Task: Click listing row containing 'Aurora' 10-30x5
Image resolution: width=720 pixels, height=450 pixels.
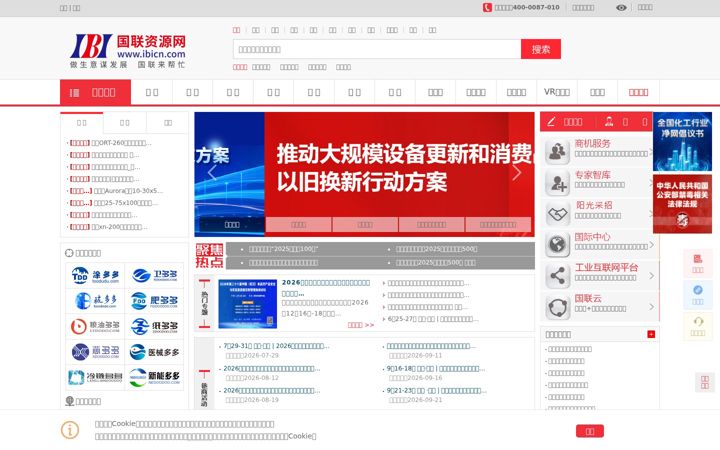Action: 116,191
